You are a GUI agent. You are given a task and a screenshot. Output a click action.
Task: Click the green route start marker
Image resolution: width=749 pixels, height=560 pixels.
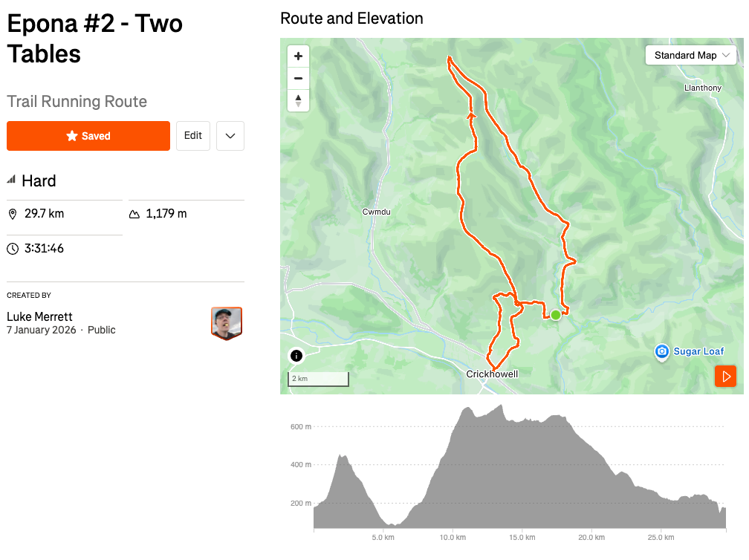(555, 315)
